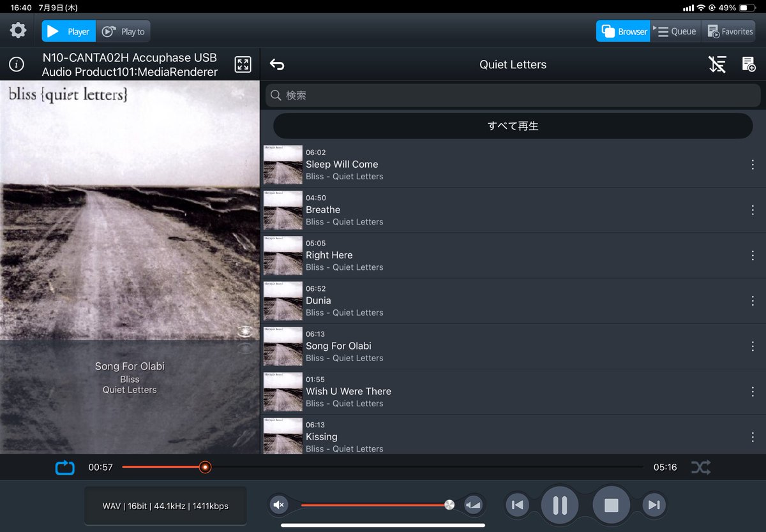Skip to previous track
This screenshot has height=532, width=766.
[x=516, y=505]
